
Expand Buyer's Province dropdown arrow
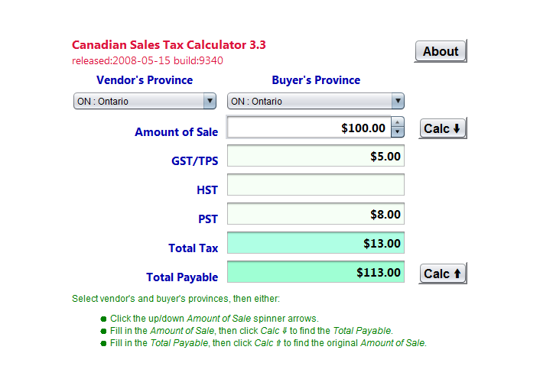(x=398, y=101)
